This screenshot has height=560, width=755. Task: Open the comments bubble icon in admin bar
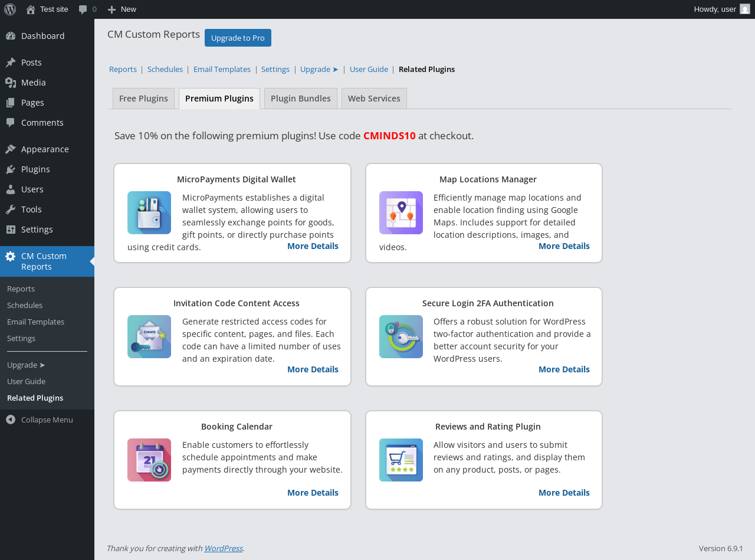pos(84,9)
